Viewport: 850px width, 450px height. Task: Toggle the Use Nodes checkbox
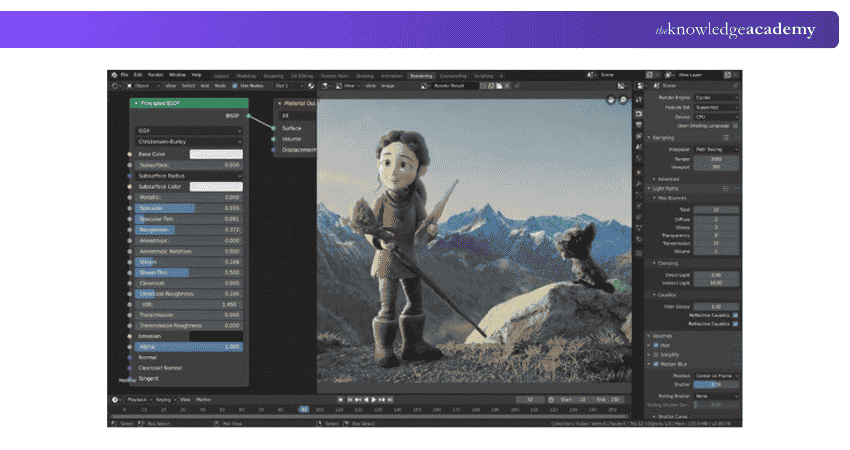[235, 86]
